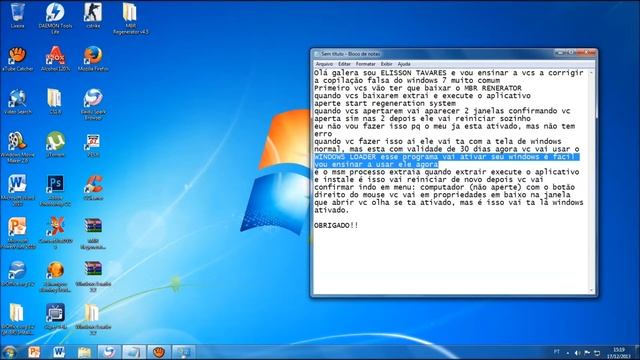Click the word 'OBRIGADO!!' in Notepad
640x360 pixels.
coord(336,225)
